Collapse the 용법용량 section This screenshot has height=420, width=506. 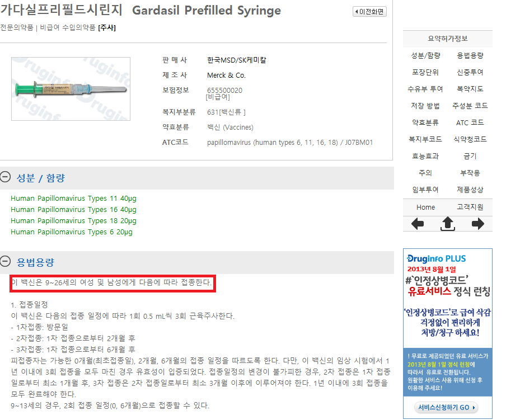pyautogui.click(x=5, y=261)
